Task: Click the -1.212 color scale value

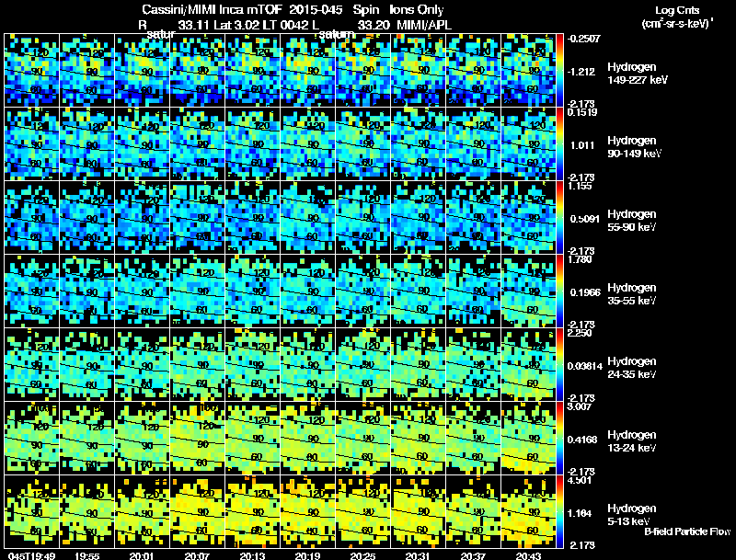Action: click(581, 72)
